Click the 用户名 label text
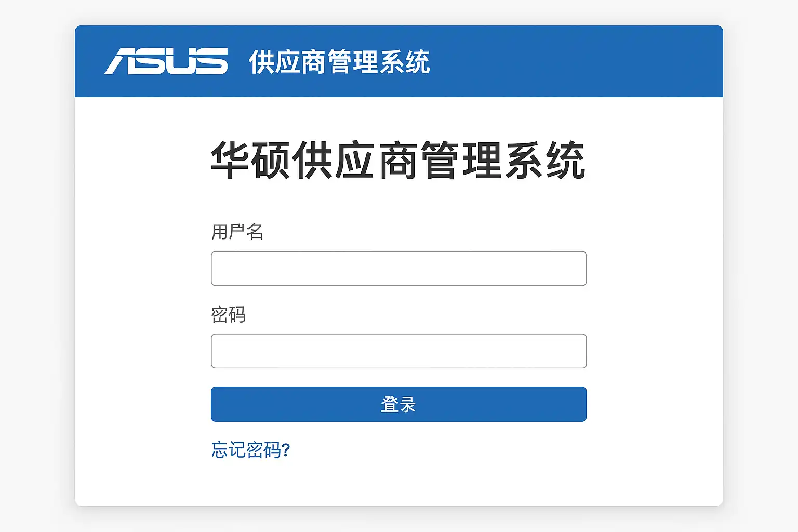Screen dimensions: 798x532 pyautogui.click(x=237, y=232)
